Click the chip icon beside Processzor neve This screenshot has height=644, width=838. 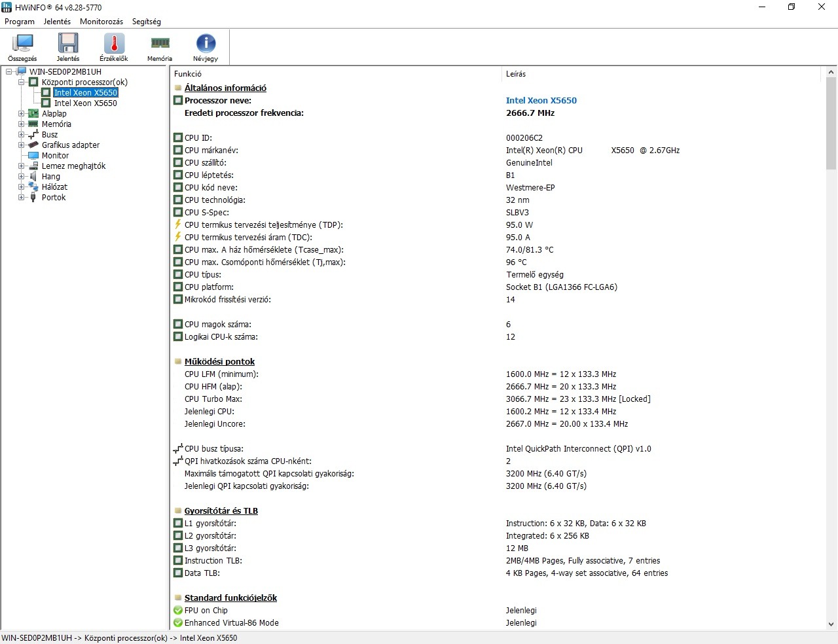pos(178,100)
